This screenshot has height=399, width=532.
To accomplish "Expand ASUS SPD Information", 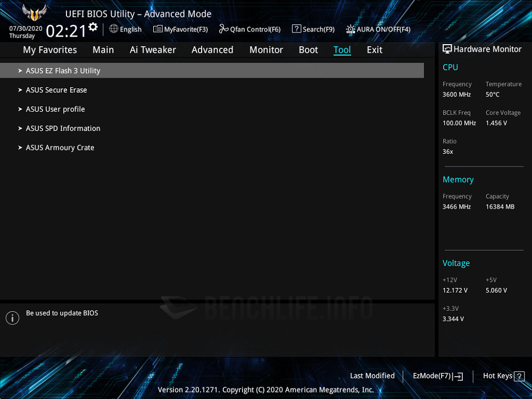I will click(63, 128).
